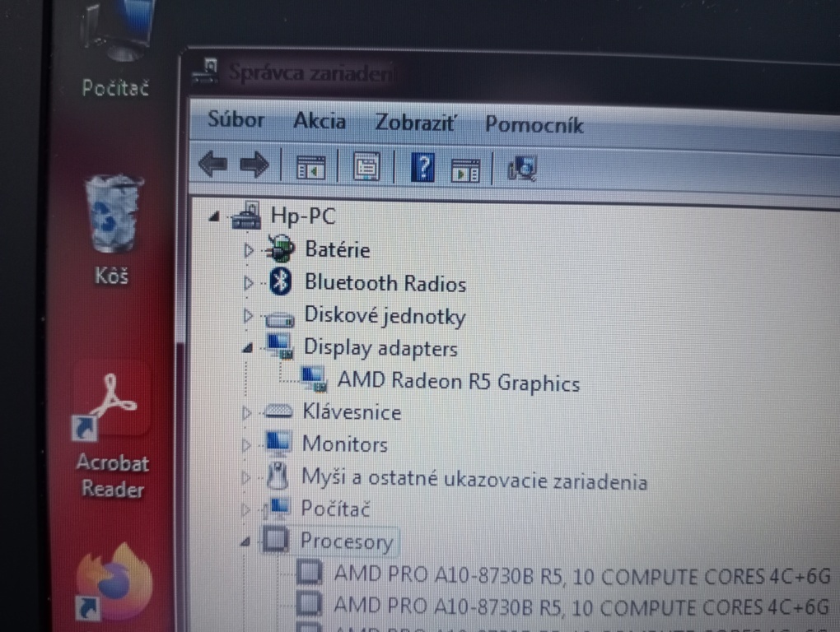The image size is (840, 632).
Task: Select the Display adapters label
Action: click(x=380, y=348)
